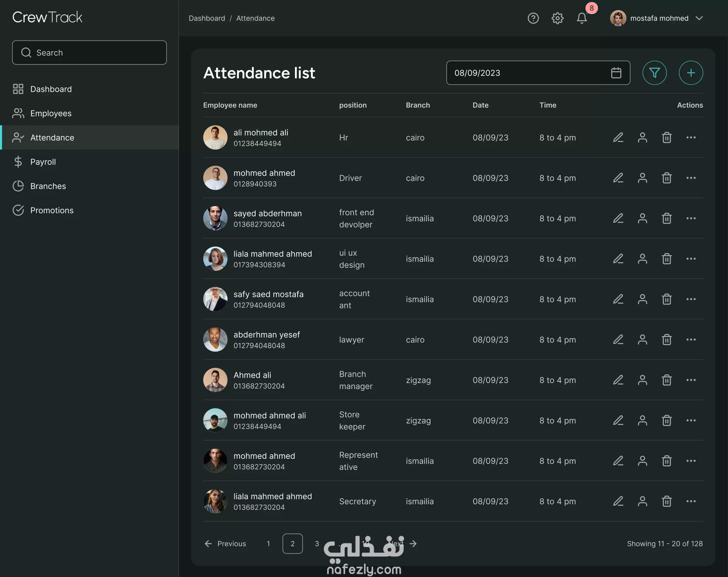Click the help question mark icon
The width and height of the screenshot is (728, 577).
pos(533,18)
